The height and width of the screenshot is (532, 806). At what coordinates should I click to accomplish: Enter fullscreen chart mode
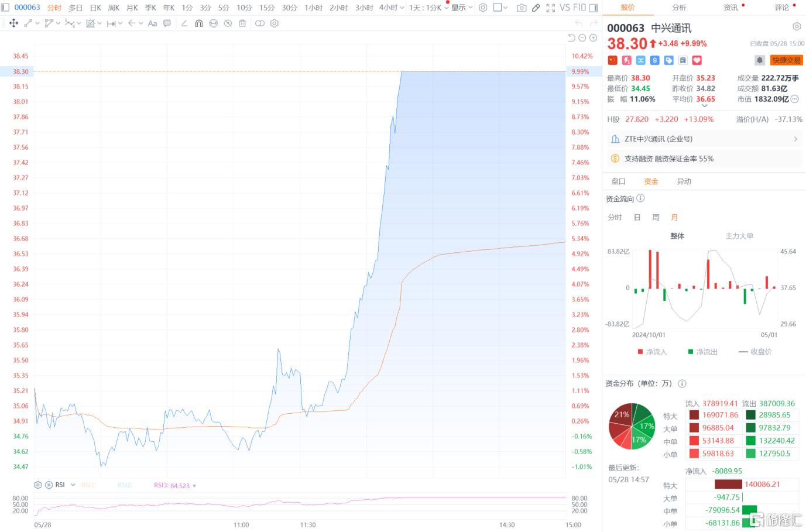tap(551, 8)
